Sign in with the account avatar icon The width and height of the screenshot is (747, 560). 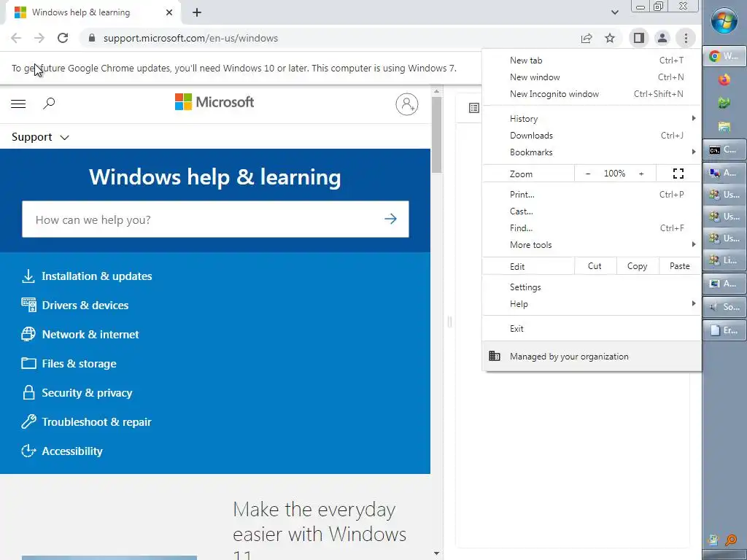click(407, 104)
